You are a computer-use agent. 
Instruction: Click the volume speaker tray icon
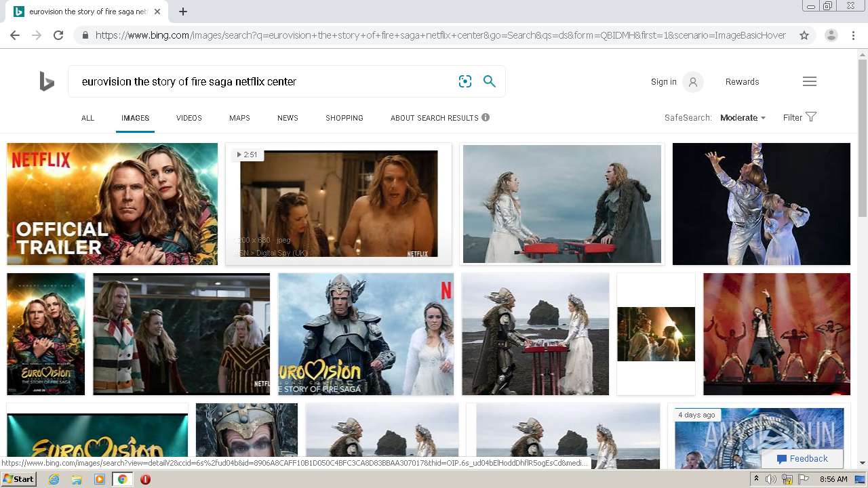click(771, 479)
